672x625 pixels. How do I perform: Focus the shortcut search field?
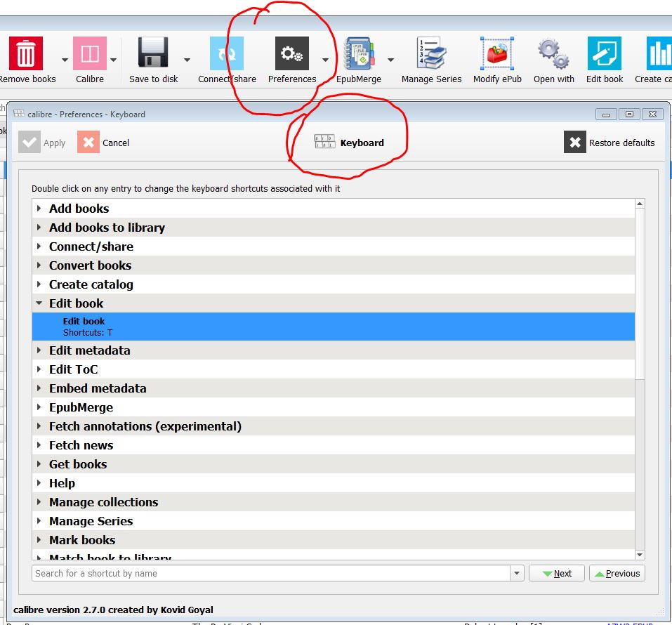coord(271,573)
